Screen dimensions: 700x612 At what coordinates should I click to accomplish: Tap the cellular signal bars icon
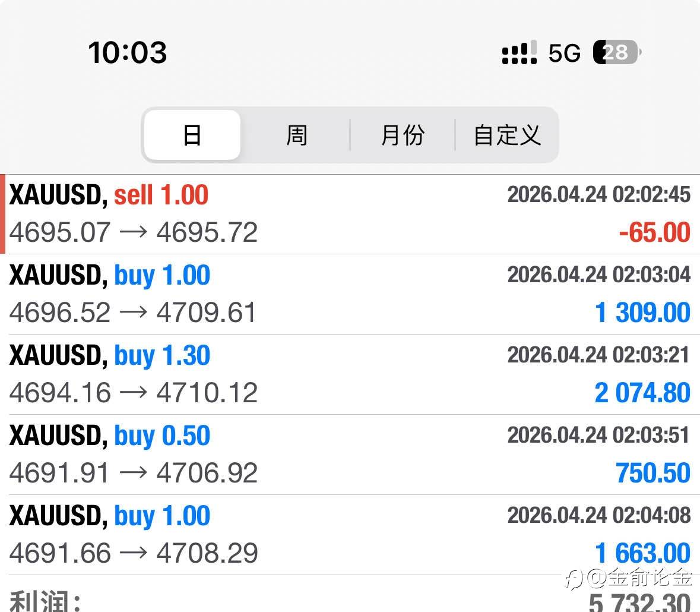coord(519,52)
